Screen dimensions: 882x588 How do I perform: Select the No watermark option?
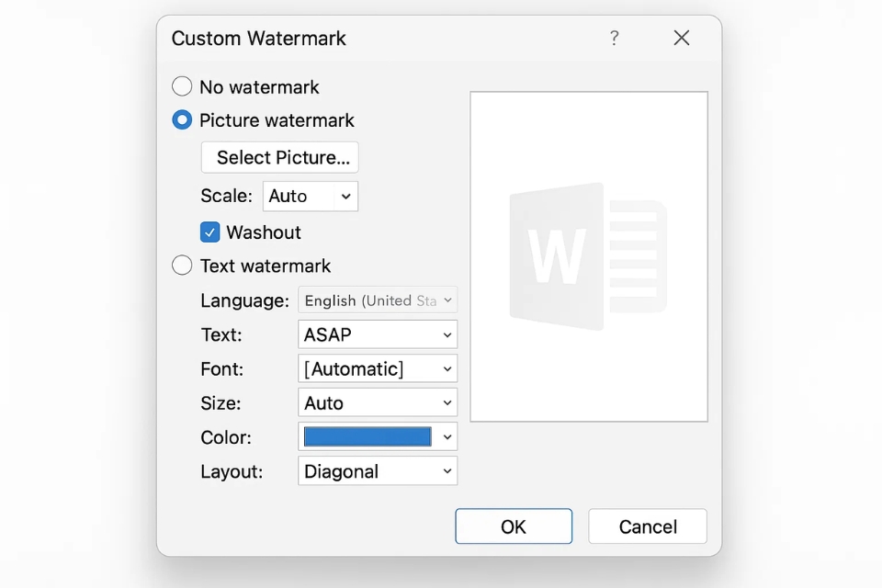click(183, 86)
